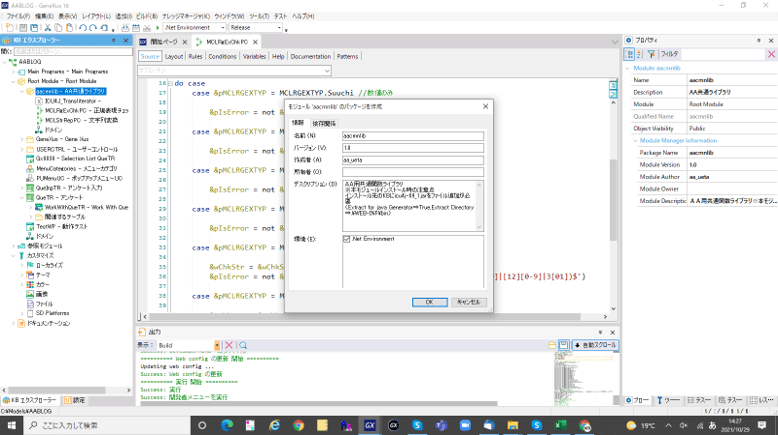Click the Copy icon in toolbar

(x=58, y=28)
